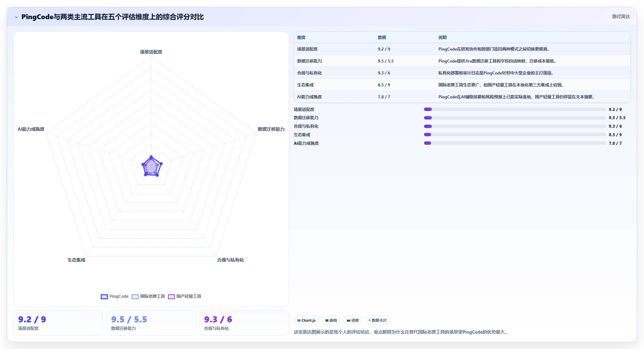Viewport: 644px width, 349px height.
Task: Click the 9.2 / 9 value in table
Action: (x=384, y=49)
